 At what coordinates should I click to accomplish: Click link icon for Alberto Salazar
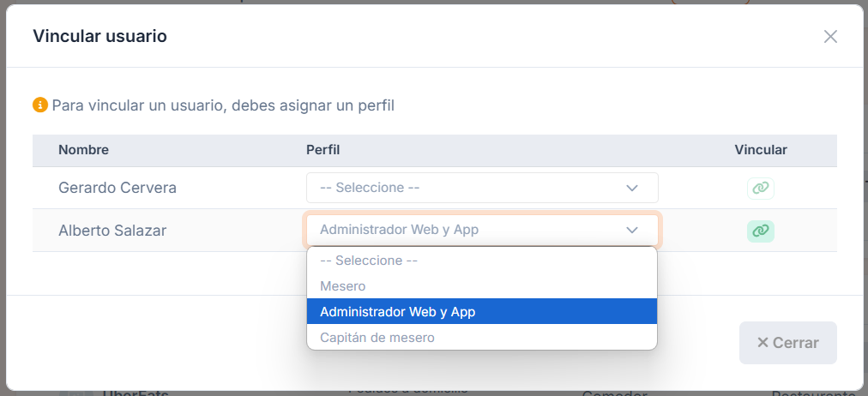click(x=761, y=231)
